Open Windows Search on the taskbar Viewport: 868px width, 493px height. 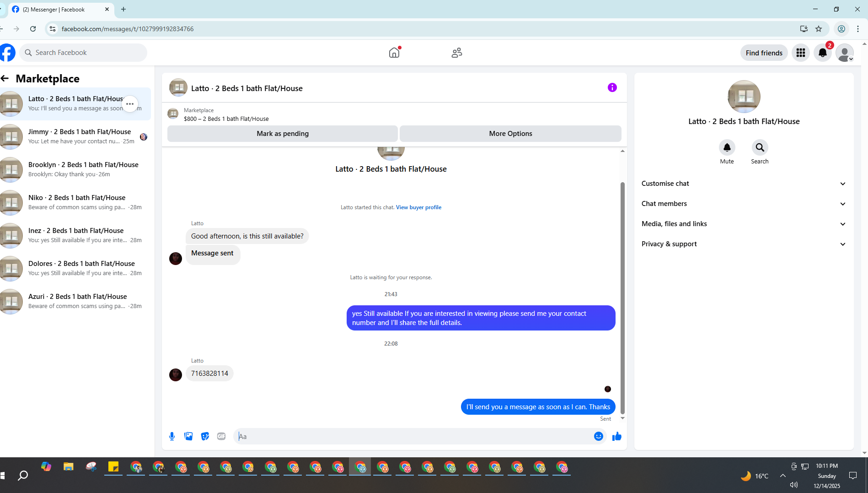23,476
